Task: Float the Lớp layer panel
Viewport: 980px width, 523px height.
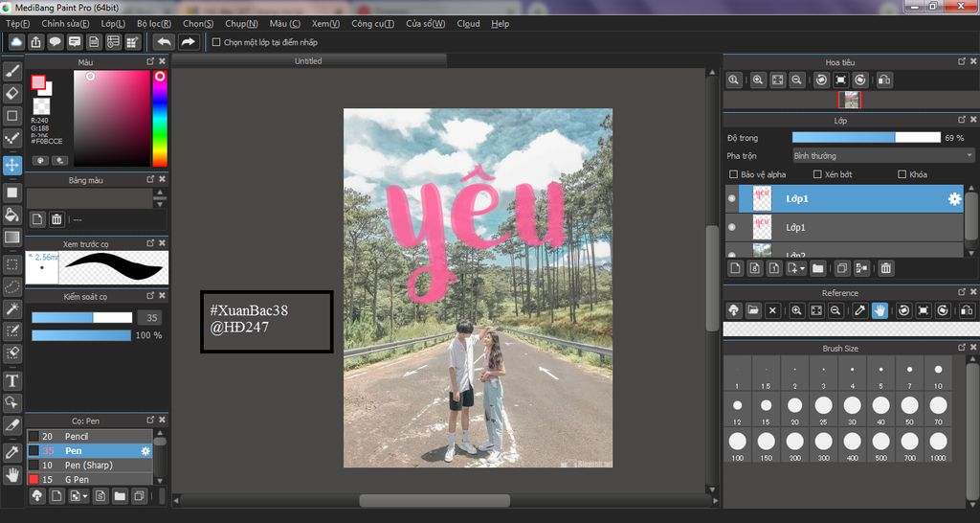Action: click(x=962, y=120)
